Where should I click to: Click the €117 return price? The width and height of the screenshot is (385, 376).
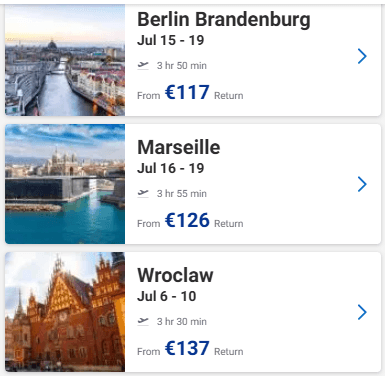coord(187,92)
